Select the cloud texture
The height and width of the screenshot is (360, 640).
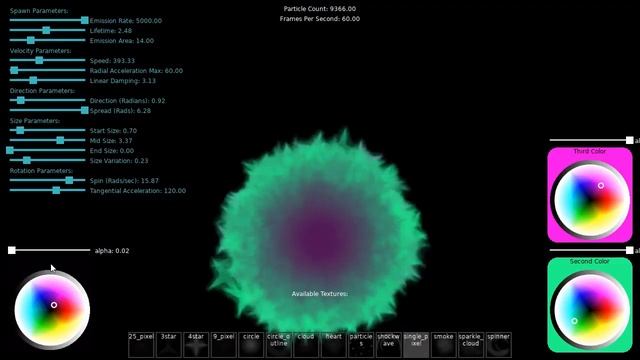pos(306,345)
